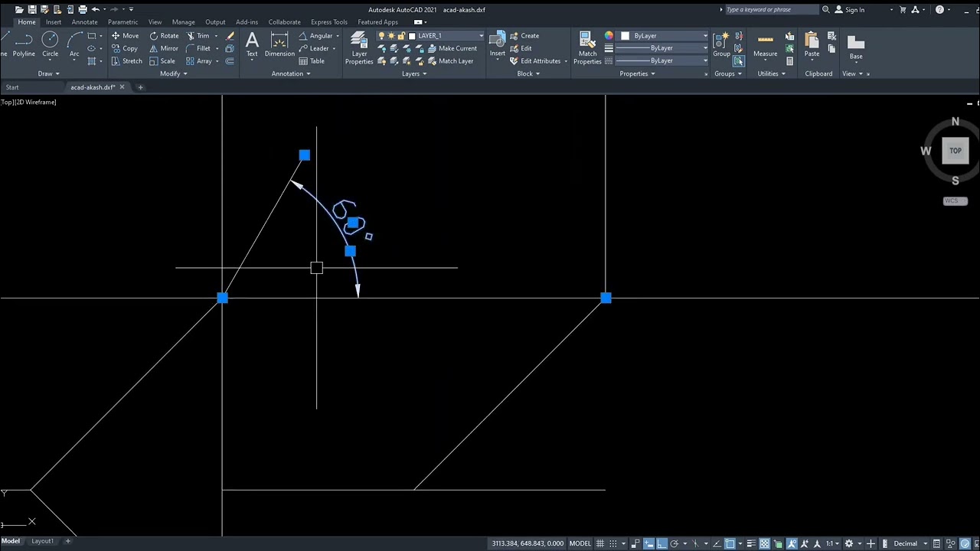Open the Start file tab
The width and height of the screenshot is (980, 551).
(x=12, y=87)
